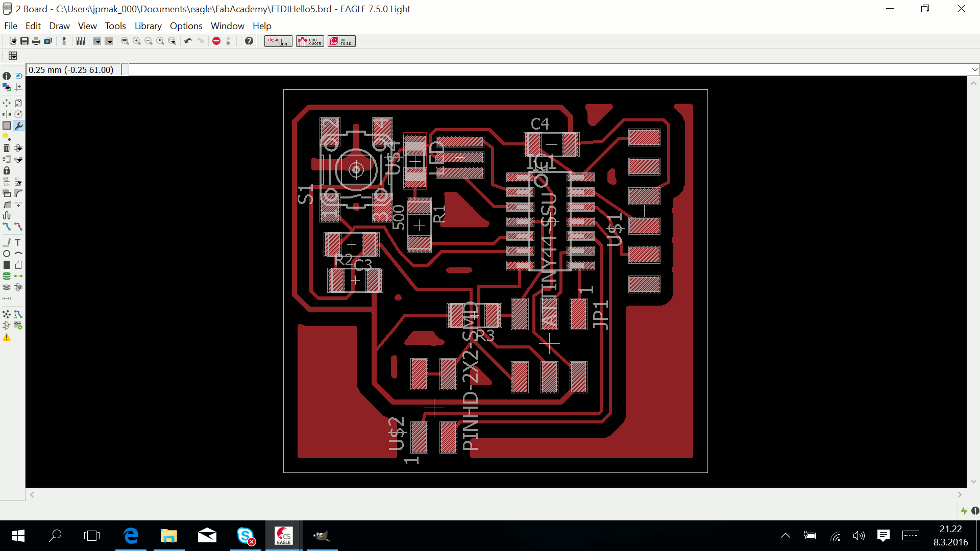The width and height of the screenshot is (980, 551).
Task: Select the Change wrench tool
Action: tap(18, 126)
